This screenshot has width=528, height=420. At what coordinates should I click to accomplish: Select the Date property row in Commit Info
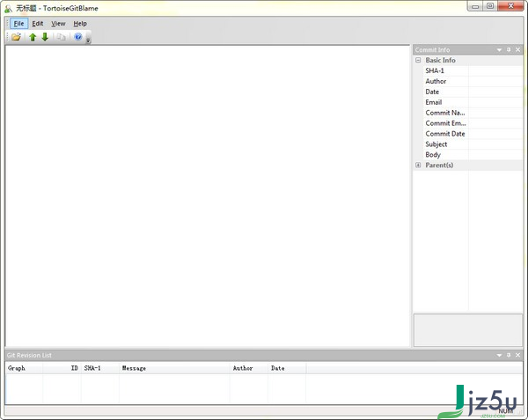(473, 92)
